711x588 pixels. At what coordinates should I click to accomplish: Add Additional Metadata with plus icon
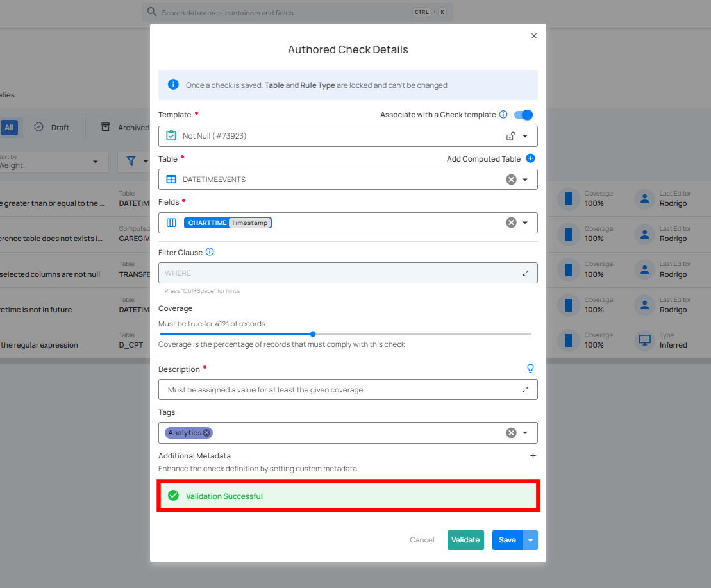click(533, 456)
